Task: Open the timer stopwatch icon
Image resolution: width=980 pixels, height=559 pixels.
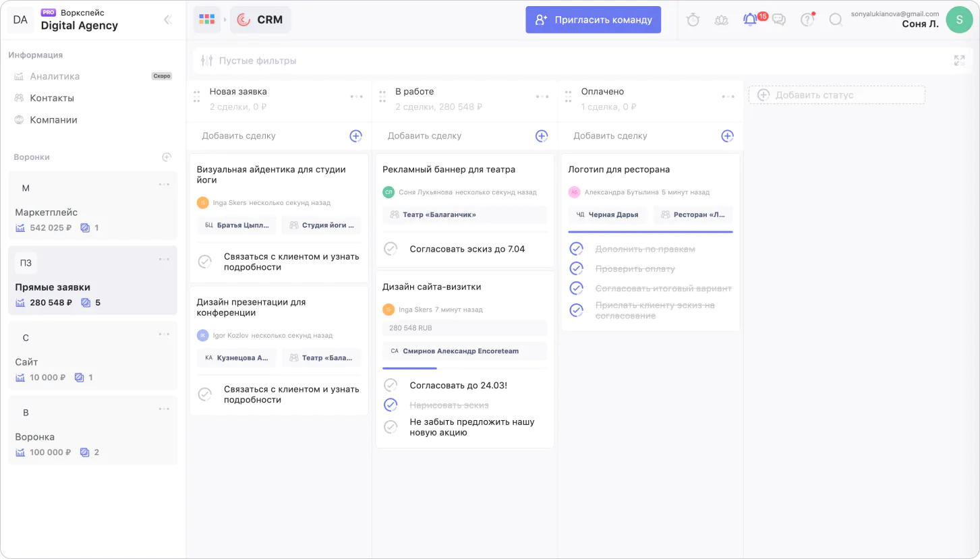Action: point(693,20)
